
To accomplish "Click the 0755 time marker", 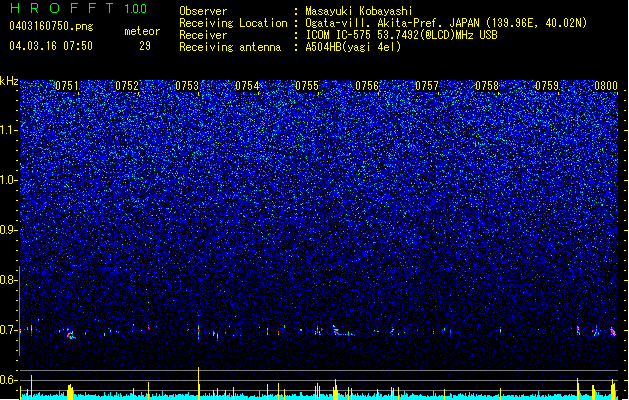I will tap(307, 86).
